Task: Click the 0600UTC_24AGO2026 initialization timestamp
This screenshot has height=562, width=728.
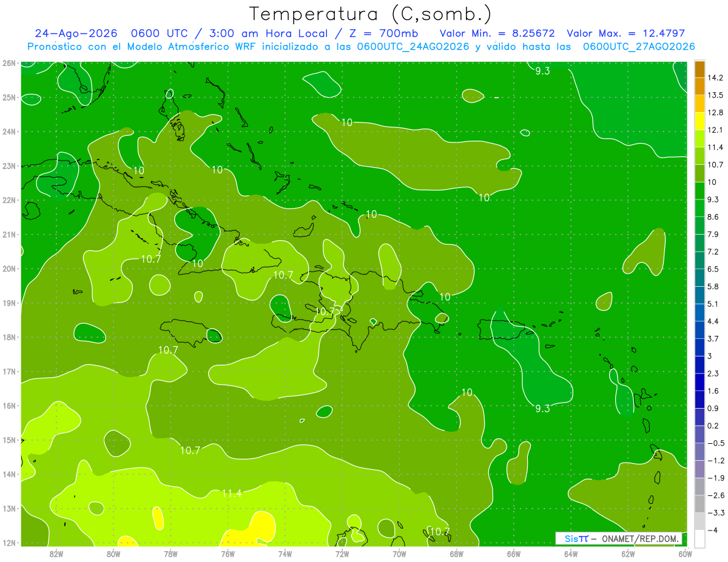Action: tap(413, 47)
